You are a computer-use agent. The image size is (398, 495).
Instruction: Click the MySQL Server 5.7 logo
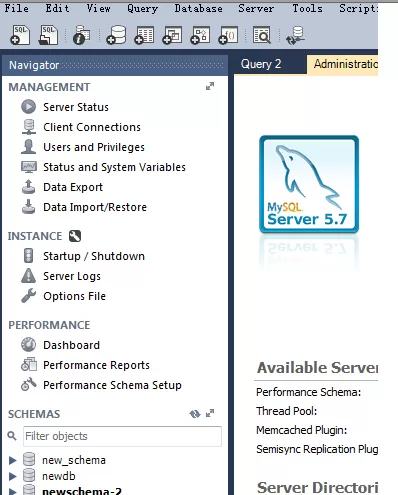309,184
